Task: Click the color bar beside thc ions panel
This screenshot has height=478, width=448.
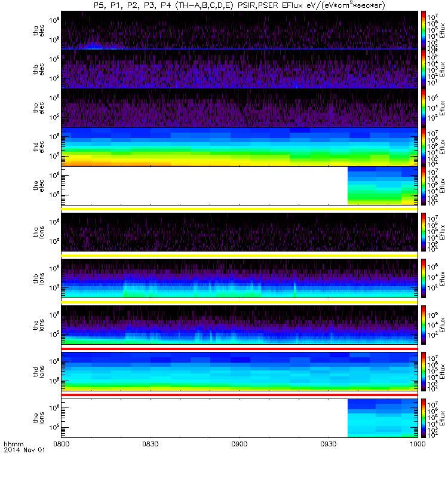Action: click(x=424, y=325)
